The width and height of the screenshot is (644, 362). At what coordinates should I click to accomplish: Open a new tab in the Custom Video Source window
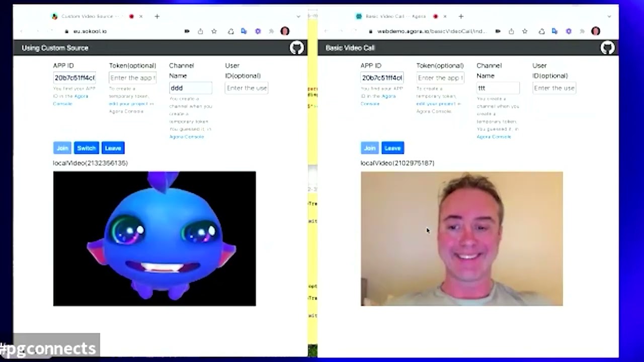(157, 17)
